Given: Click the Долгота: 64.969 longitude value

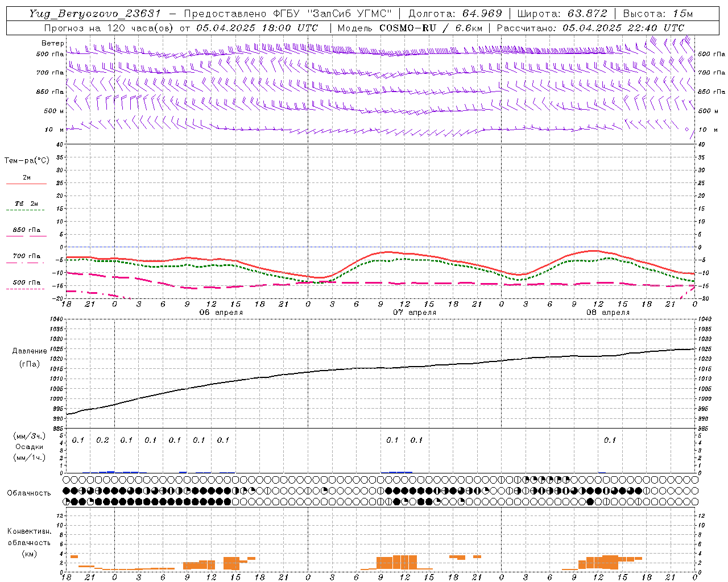Looking at the screenshot, I should [455, 14].
